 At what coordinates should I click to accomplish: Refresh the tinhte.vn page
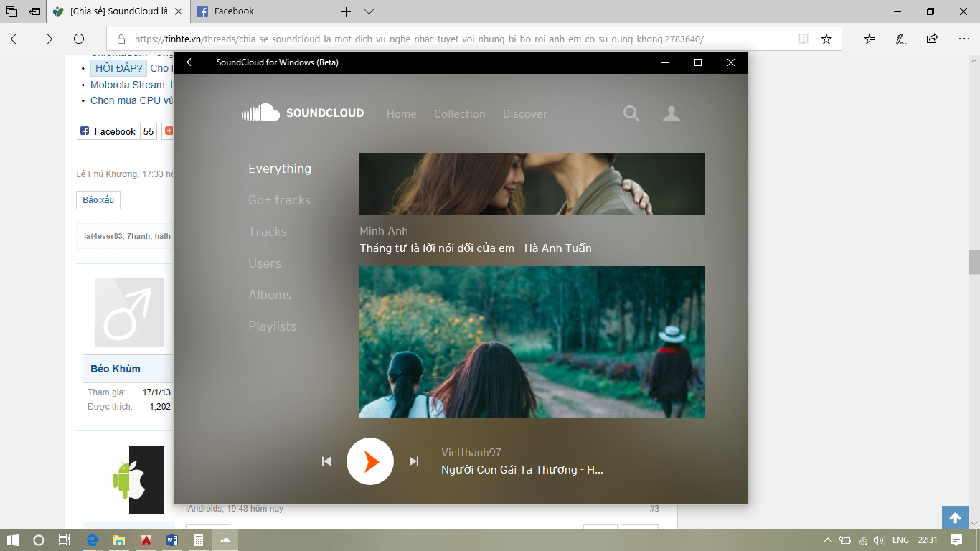pyautogui.click(x=79, y=39)
